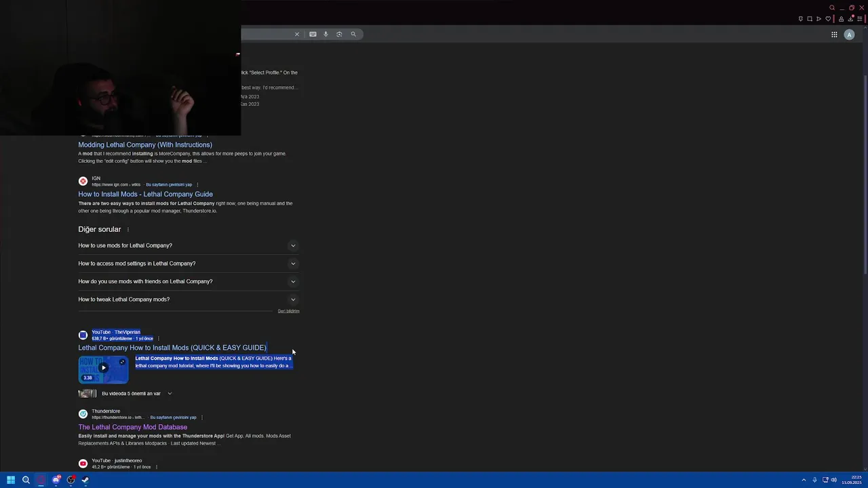The width and height of the screenshot is (868, 488).
Task: Open browser downloads toolbar icon
Action: [x=850, y=19]
